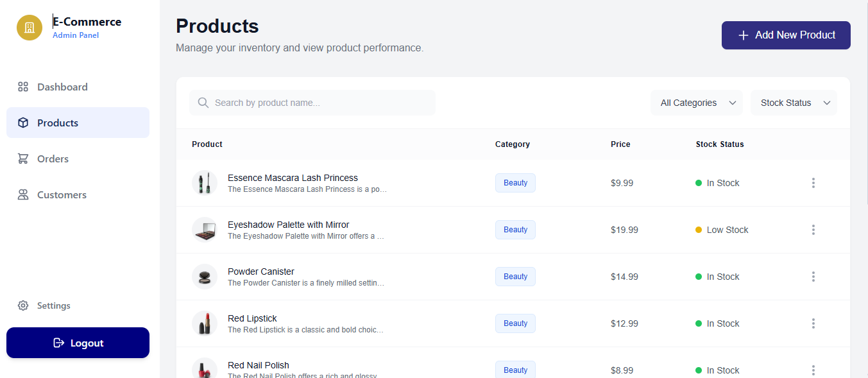Click the $19.99 price
868x378 pixels.
click(624, 230)
